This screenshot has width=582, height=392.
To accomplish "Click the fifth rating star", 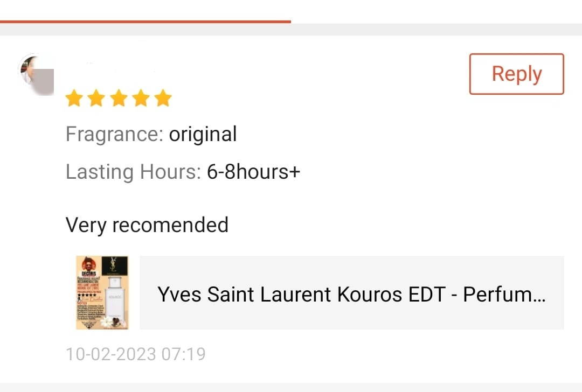I will 162,99.
